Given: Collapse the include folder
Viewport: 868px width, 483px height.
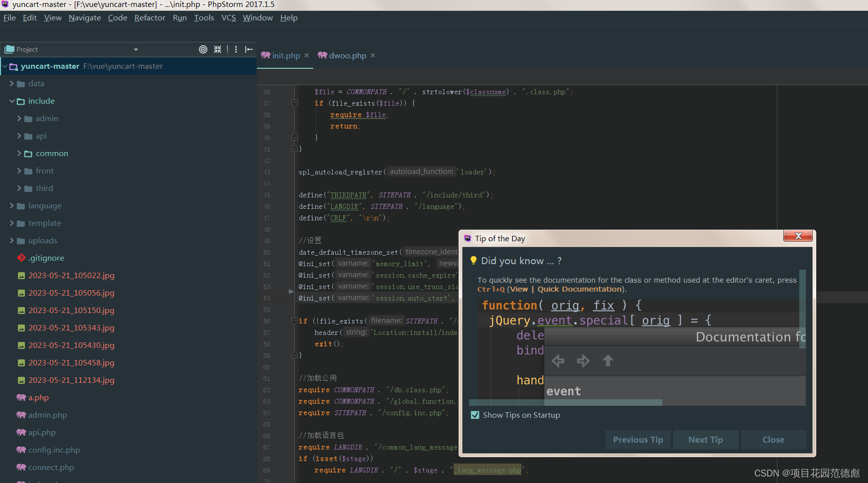Looking at the screenshot, I should point(12,101).
